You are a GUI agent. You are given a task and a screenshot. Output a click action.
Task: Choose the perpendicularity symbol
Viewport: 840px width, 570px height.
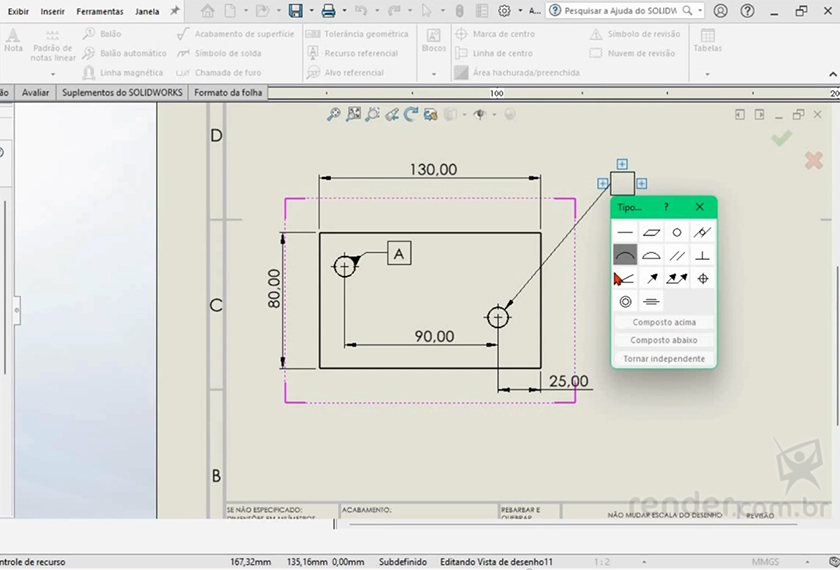pos(703,255)
